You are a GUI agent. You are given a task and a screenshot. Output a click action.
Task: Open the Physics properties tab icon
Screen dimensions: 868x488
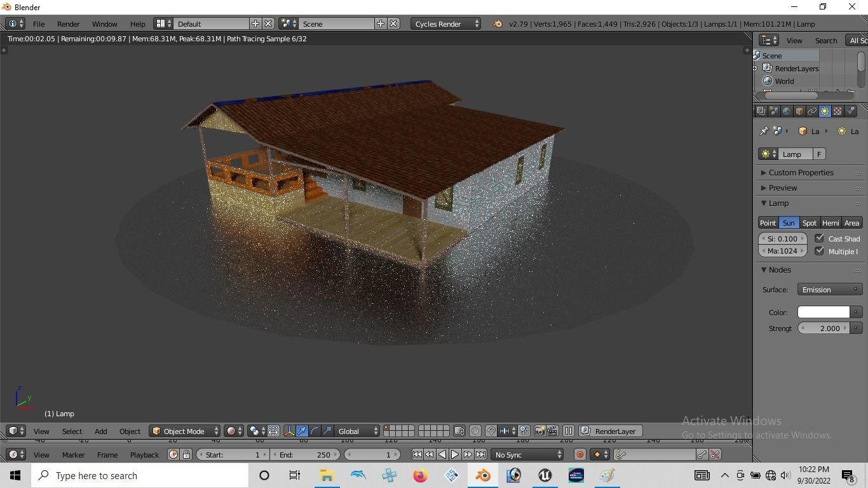coord(850,111)
